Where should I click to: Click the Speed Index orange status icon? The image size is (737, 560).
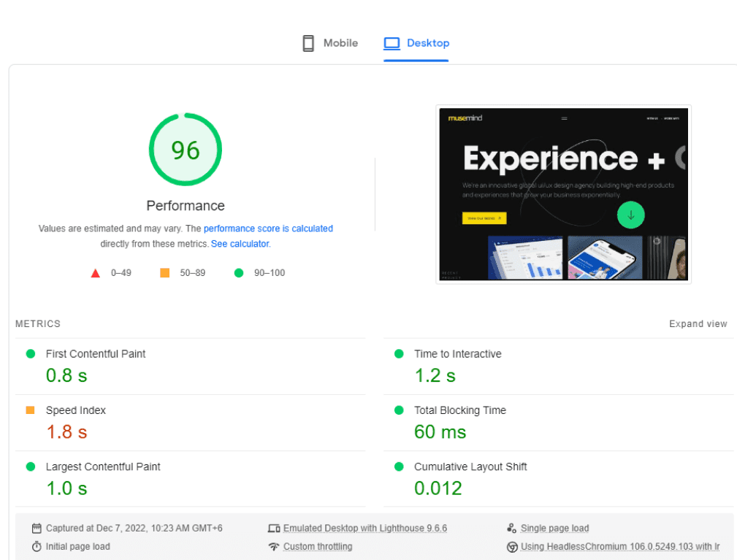click(30, 410)
